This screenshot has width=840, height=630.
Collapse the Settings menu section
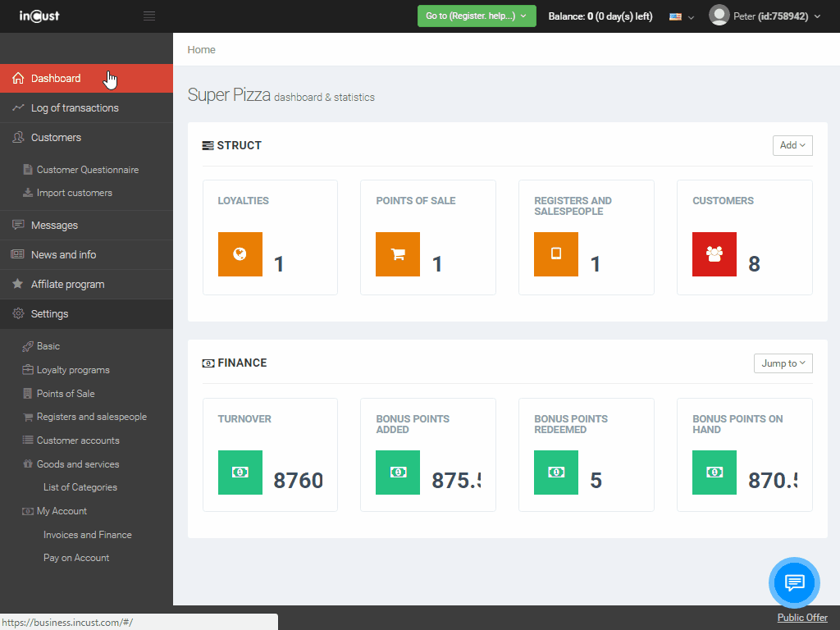point(49,314)
